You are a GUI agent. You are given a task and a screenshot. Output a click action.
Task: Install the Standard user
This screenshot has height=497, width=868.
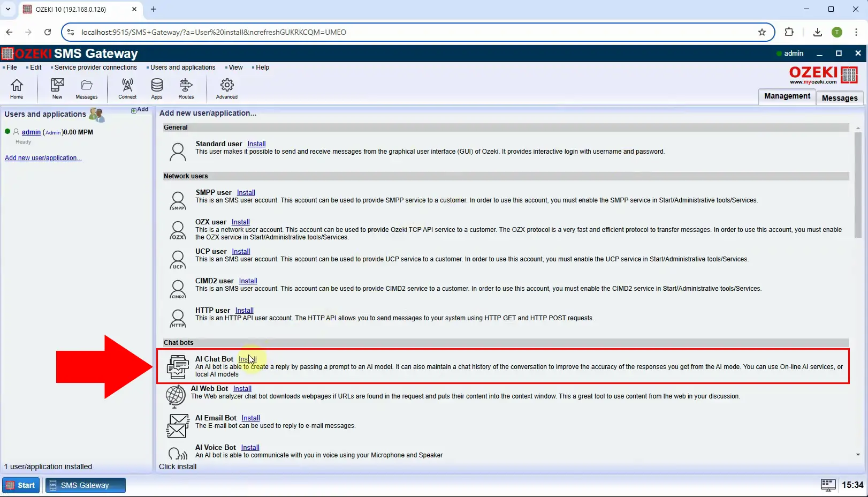[x=256, y=144]
